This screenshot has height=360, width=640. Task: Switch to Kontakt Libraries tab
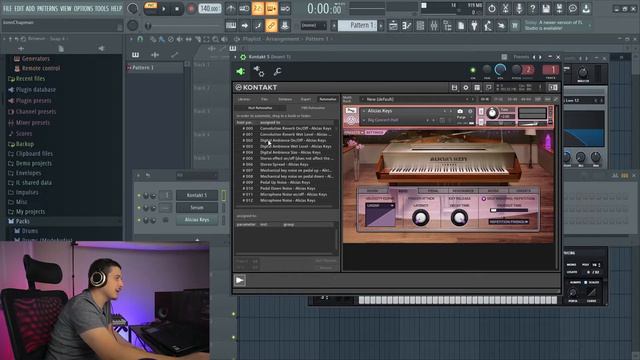244,99
